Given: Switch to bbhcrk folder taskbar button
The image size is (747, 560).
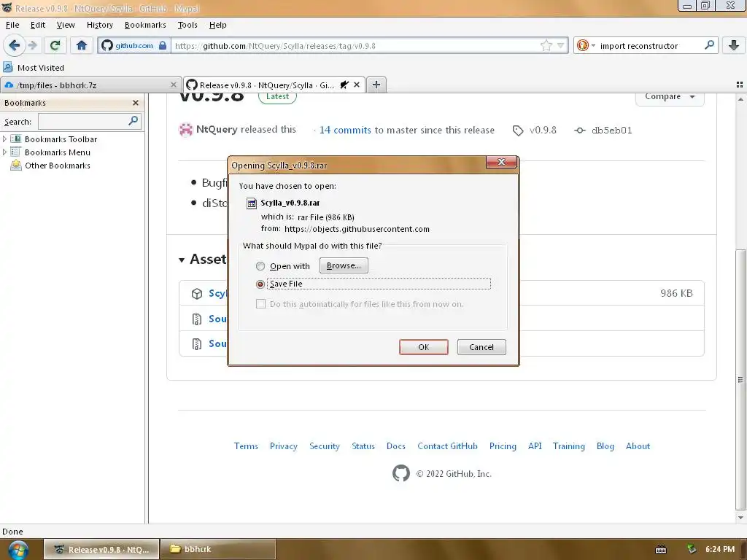Looking at the screenshot, I should tap(218, 549).
